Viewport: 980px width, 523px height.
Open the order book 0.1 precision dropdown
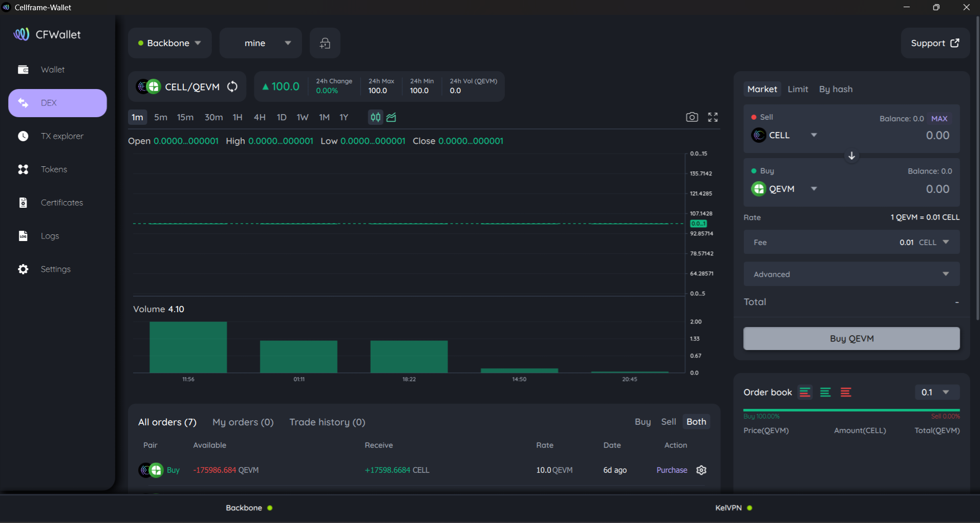coord(937,393)
